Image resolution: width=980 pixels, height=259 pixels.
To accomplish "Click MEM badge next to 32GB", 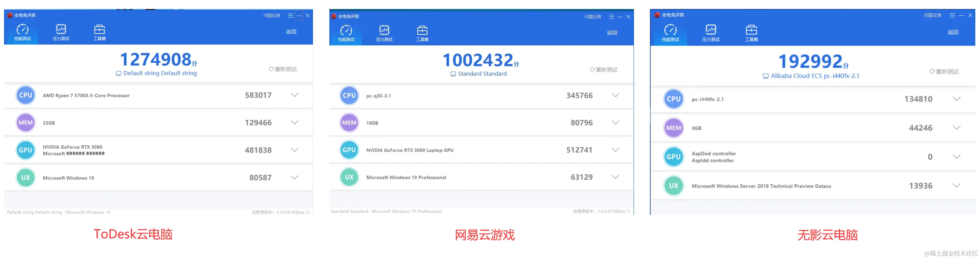I will tap(25, 122).
